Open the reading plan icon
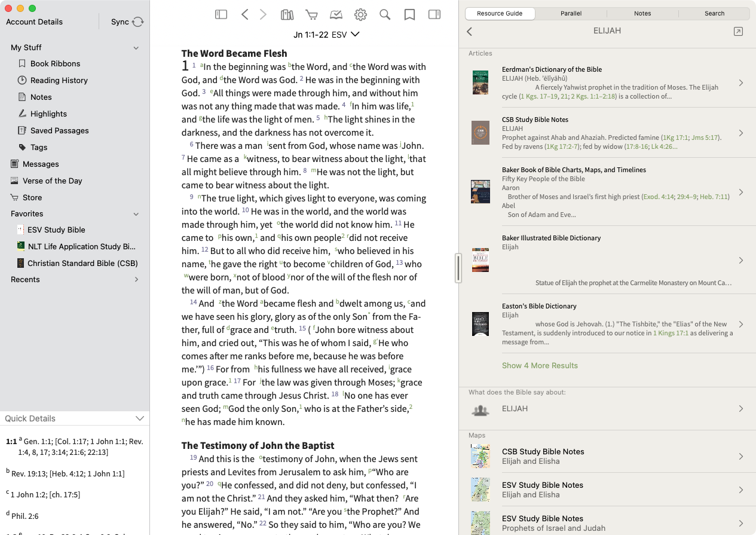The image size is (756, 535). coord(336,15)
